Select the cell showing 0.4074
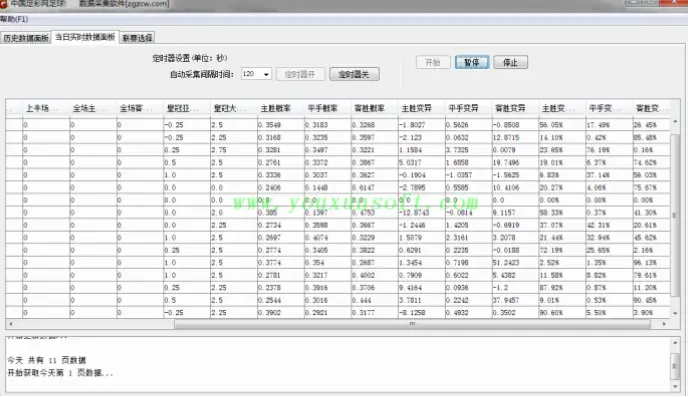The height and width of the screenshot is (397, 688). 327,238
